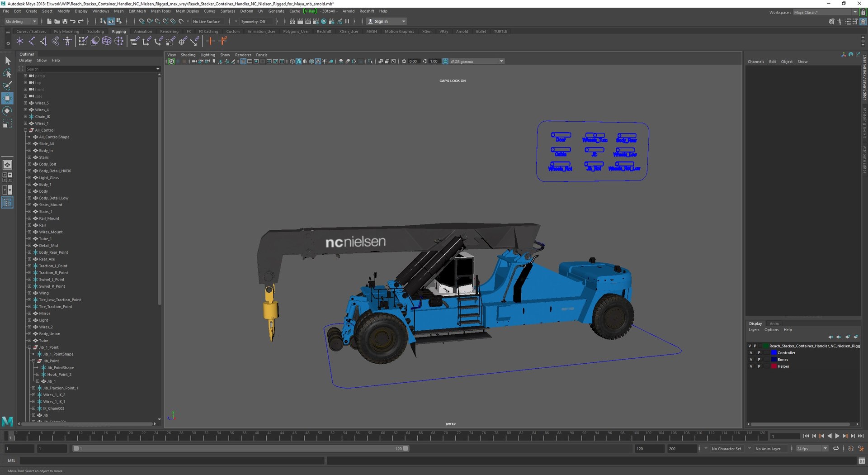The image size is (868, 475).
Task: Click the Maya logo icon
Action: click(7, 421)
